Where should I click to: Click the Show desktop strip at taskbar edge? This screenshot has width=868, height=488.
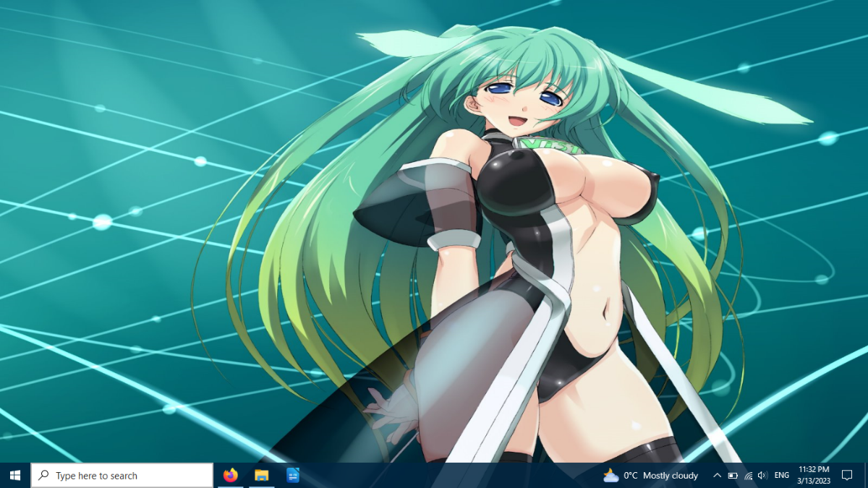tap(866, 476)
